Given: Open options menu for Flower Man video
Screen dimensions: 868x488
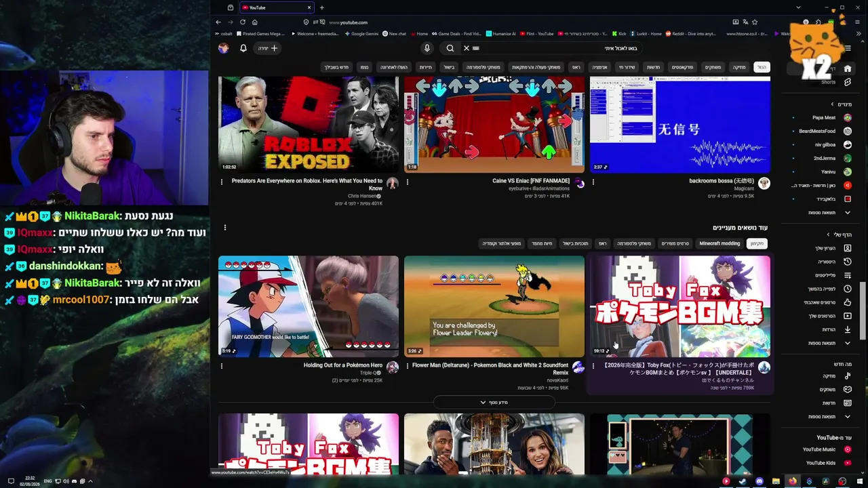Looking at the screenshot, I should point(408,366).
